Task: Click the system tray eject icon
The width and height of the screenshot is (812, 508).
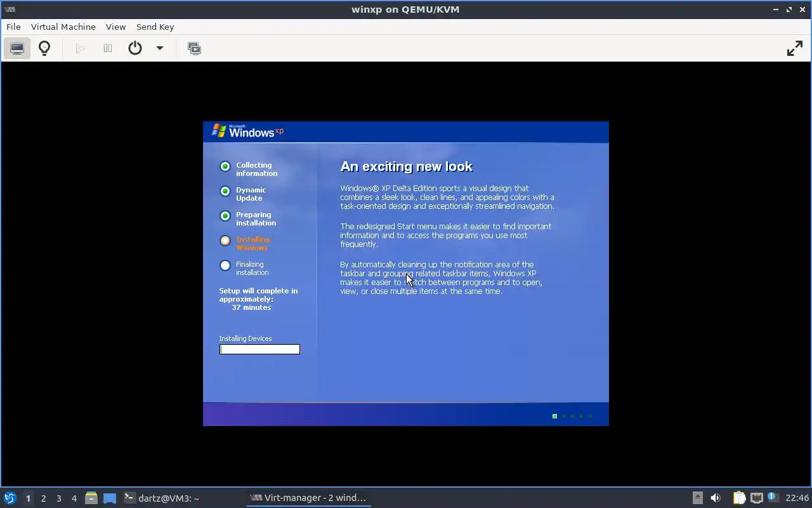Action: (698, 498)
